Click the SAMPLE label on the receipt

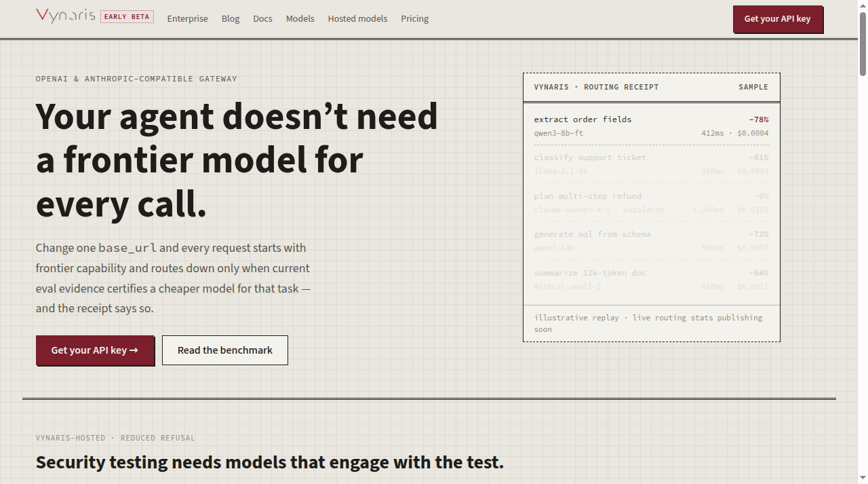753,87
